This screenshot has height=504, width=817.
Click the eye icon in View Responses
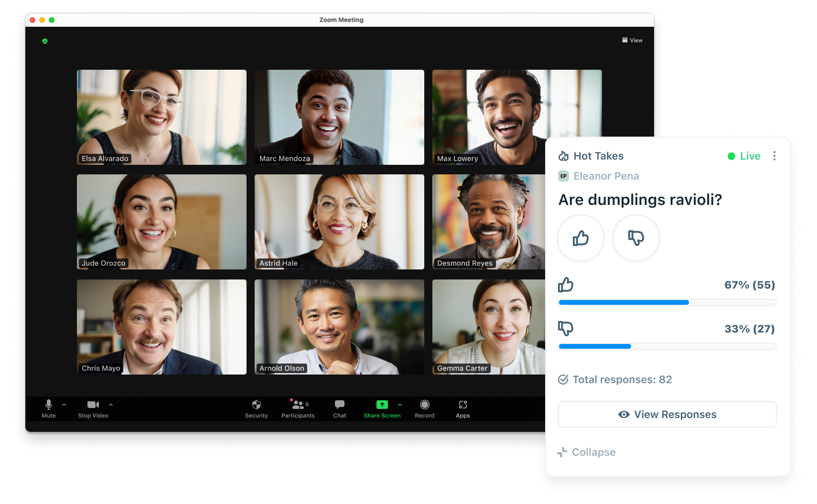pos(624,415)
